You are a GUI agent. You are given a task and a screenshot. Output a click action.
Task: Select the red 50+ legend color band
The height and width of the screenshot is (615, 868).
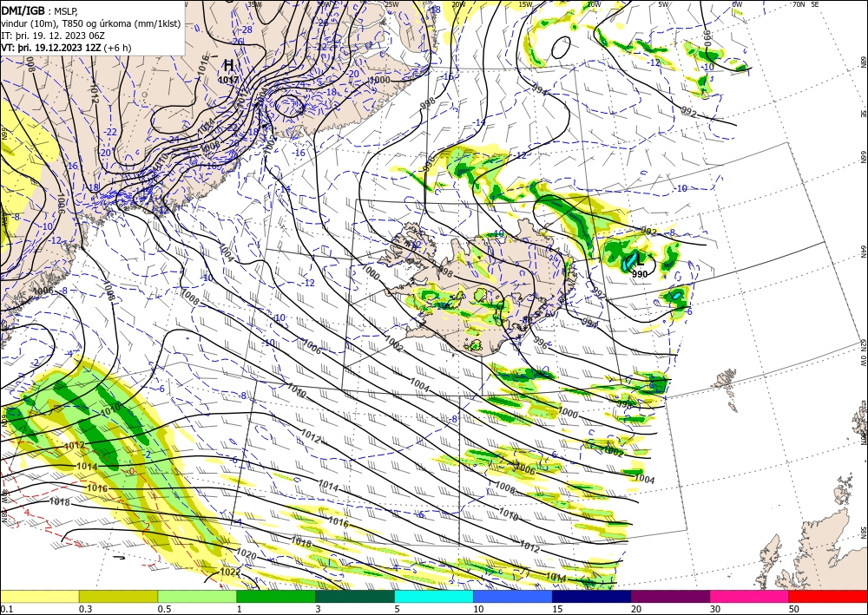[828, 596]
